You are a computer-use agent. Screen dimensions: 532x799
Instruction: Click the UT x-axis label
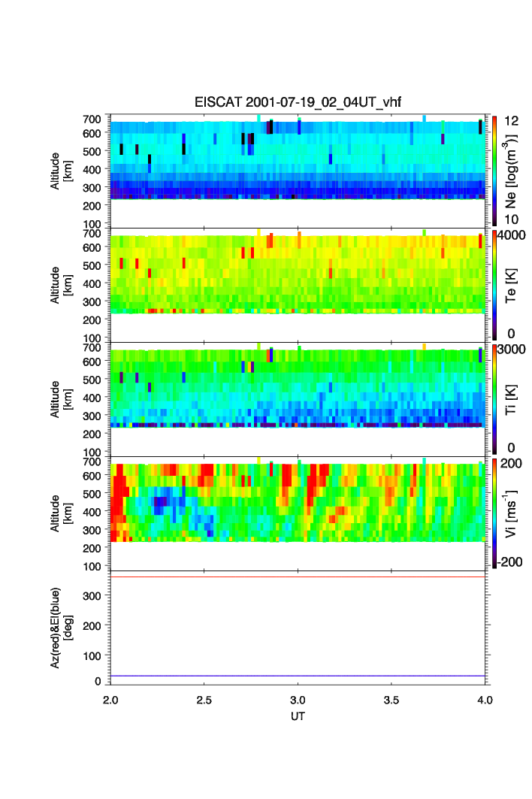click(298, 716)
